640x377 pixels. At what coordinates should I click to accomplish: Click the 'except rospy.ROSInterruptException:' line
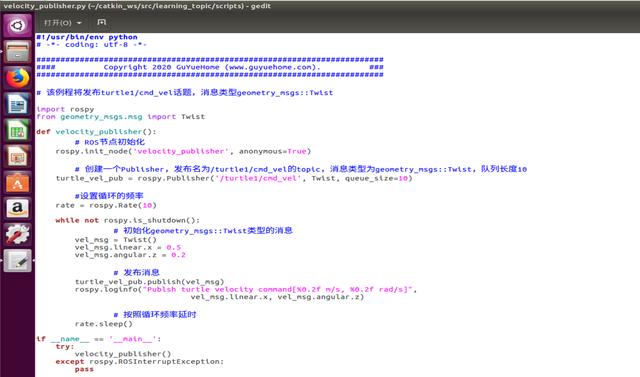(140, 361)
